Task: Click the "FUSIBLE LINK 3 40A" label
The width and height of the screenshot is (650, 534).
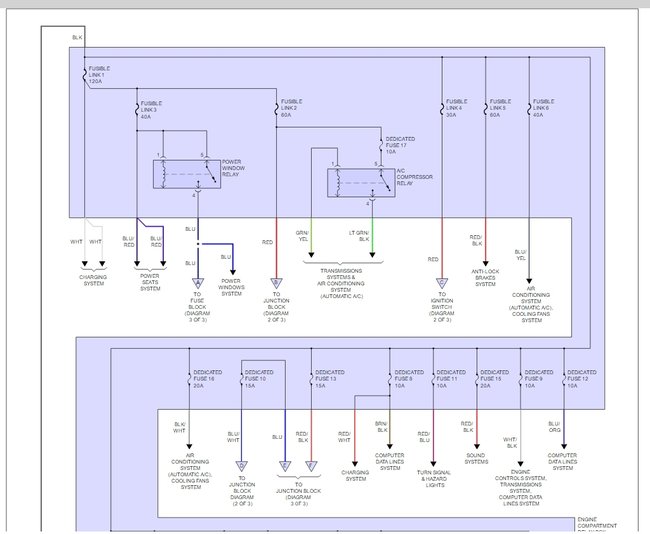Action: point(151,110)
